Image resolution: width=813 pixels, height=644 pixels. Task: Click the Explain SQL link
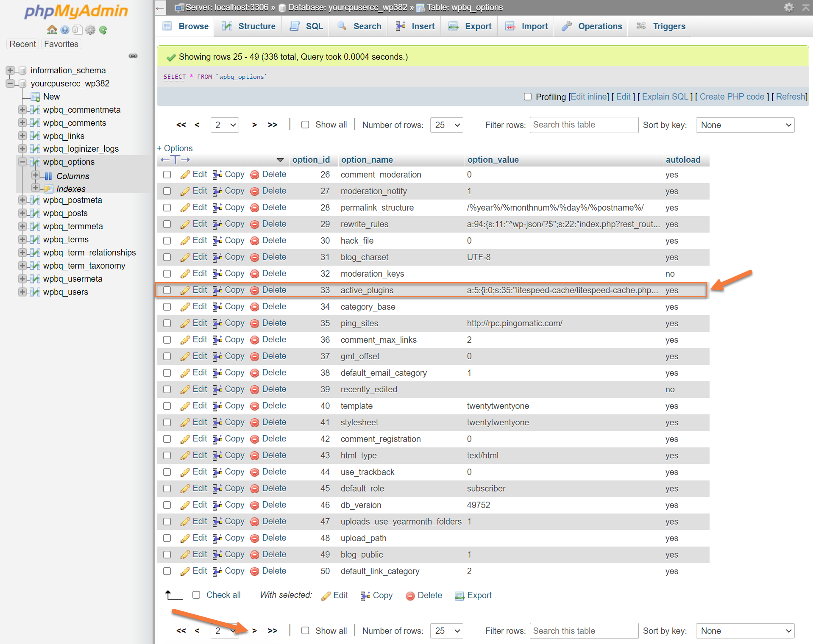(665, 97)
